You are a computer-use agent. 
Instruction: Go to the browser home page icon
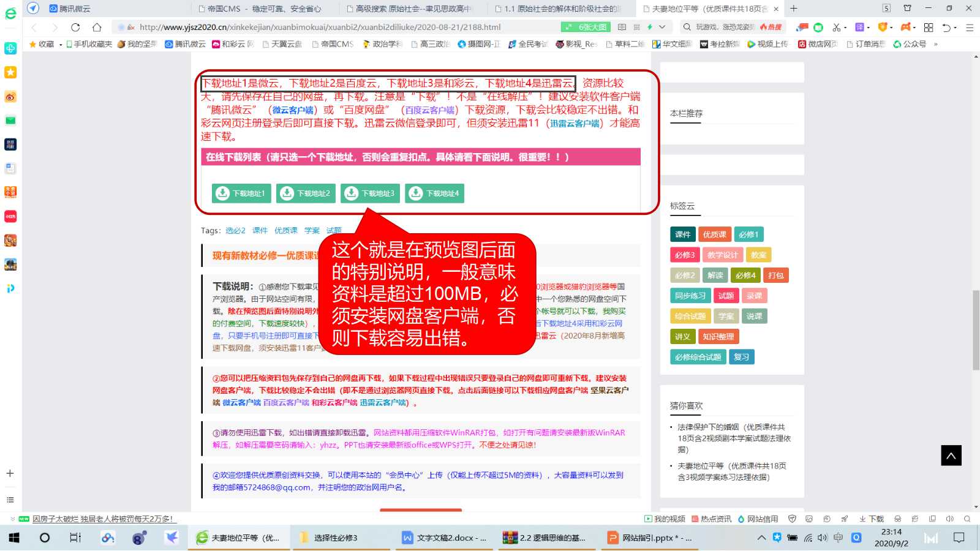[97, 27]
